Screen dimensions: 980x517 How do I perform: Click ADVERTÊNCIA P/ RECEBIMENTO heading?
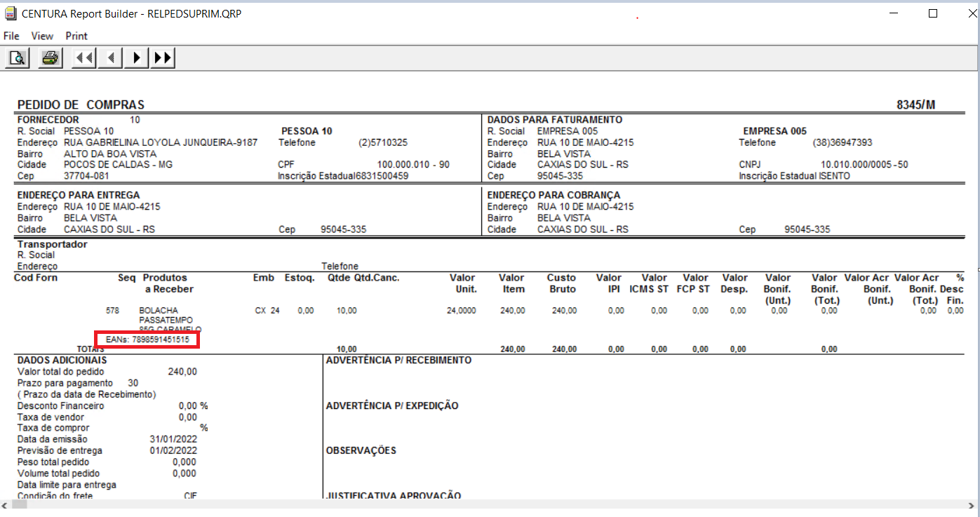pos(398,360)
